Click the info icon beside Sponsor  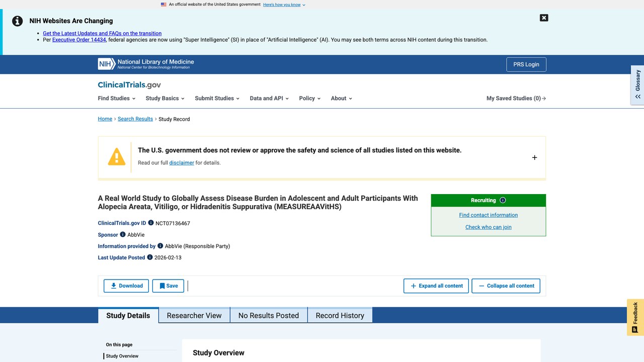123,234
